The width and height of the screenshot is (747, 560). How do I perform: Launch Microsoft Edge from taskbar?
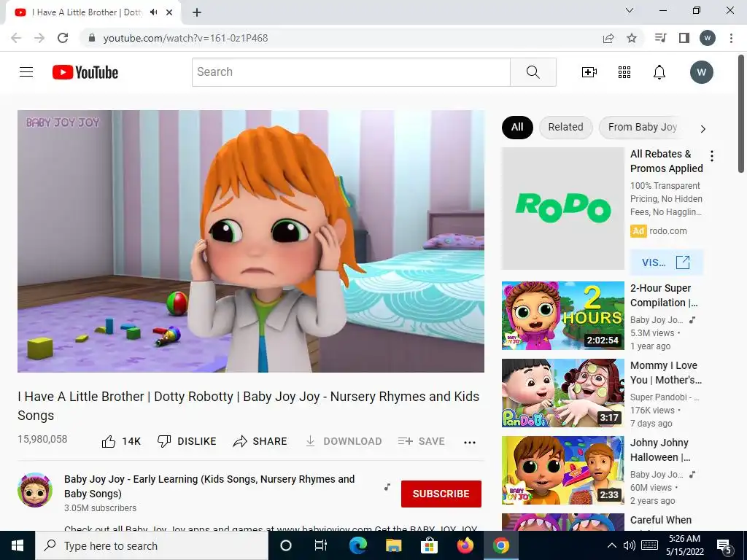pos(357,545)
